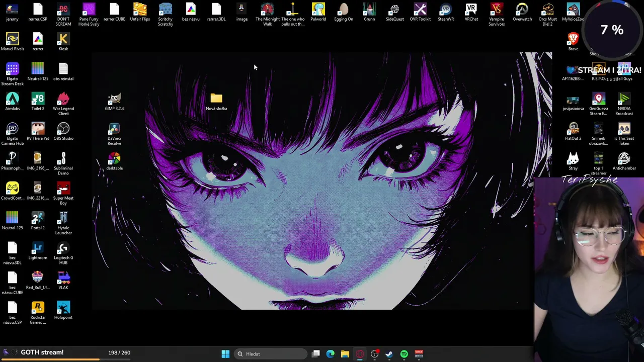The width and height of the screenshot is (644, 362).
Task: Select the Nová složka folder
Action: tap(216, 102)
